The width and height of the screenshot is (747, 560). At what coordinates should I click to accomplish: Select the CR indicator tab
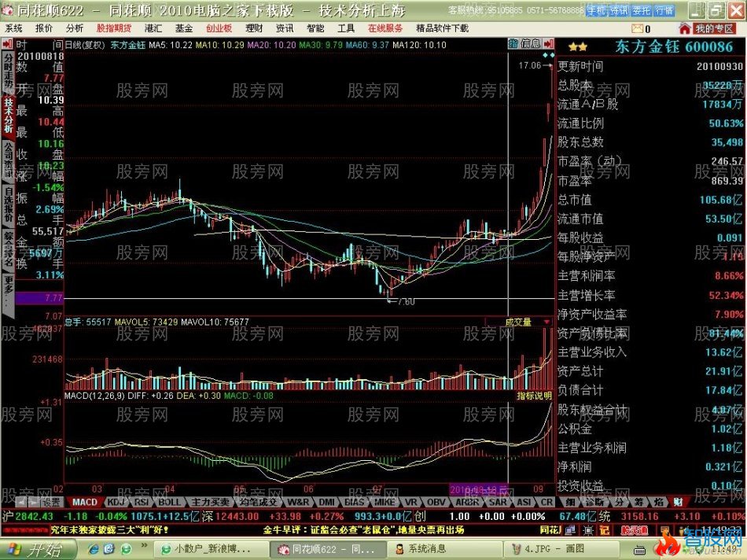(546, 502)
